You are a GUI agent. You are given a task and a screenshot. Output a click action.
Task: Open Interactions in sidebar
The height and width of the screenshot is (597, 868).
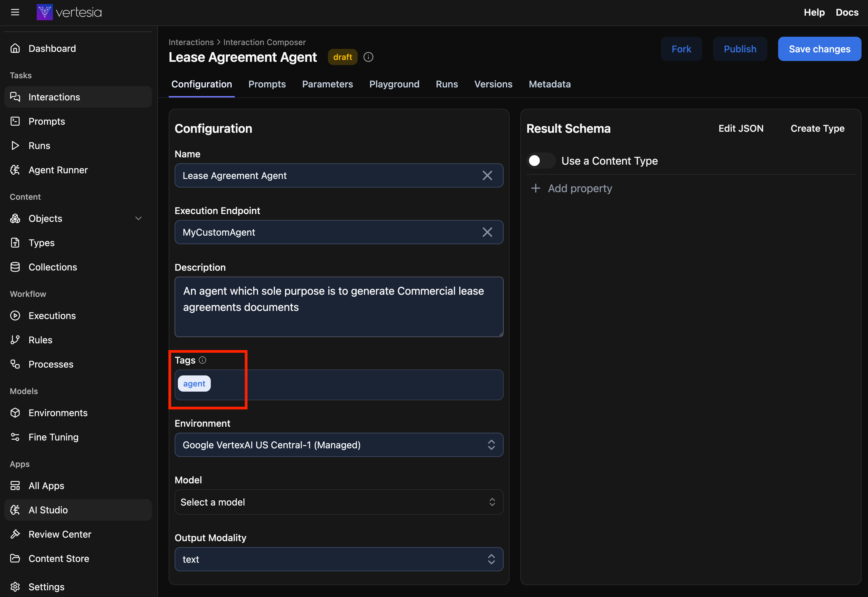[x=78, y=97]
